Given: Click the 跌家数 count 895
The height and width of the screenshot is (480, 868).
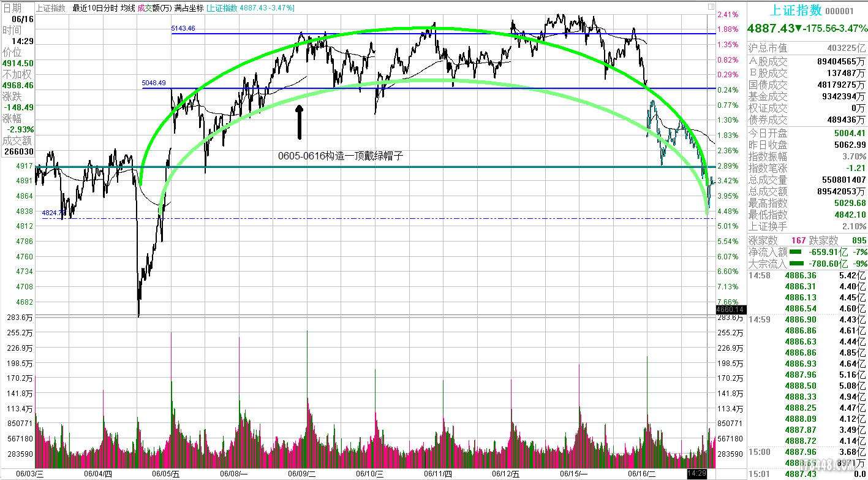Looking at the screenshot, I should tap(858, 240).
